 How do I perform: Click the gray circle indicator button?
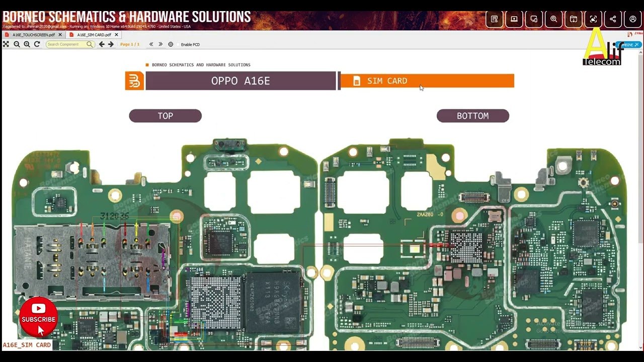[171, 44]
